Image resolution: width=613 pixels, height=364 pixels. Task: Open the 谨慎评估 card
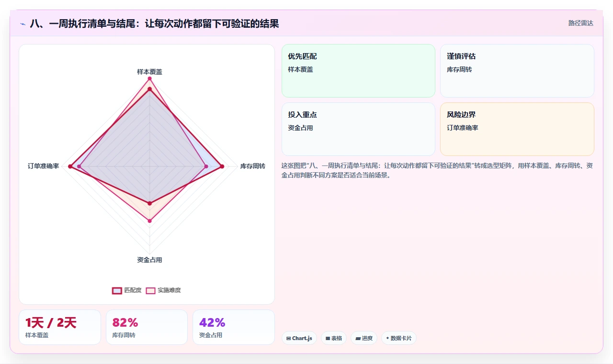click(x=517, y=71)
